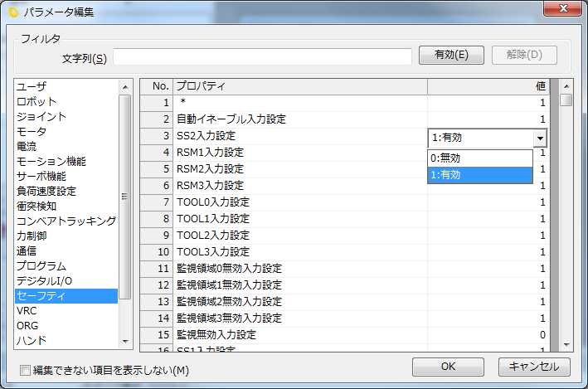Viewport: 588px width, 389px height.
Task: Click the キャンセル button
Action: tap(534, 366)
